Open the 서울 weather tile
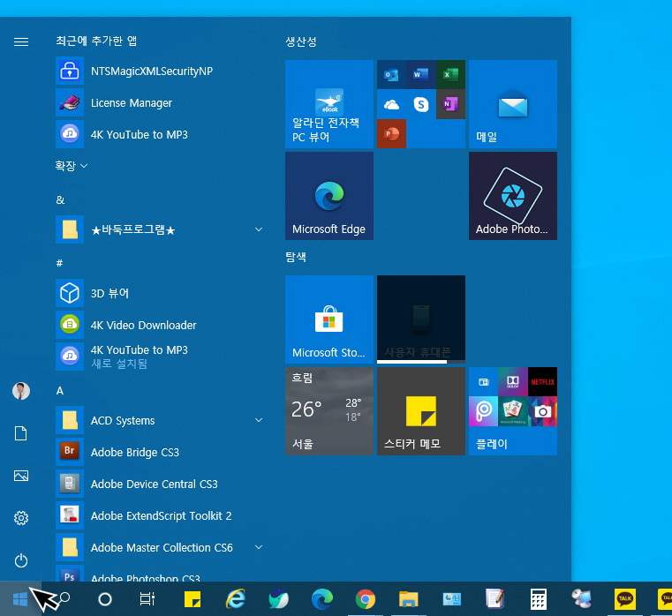 (328, 410)
